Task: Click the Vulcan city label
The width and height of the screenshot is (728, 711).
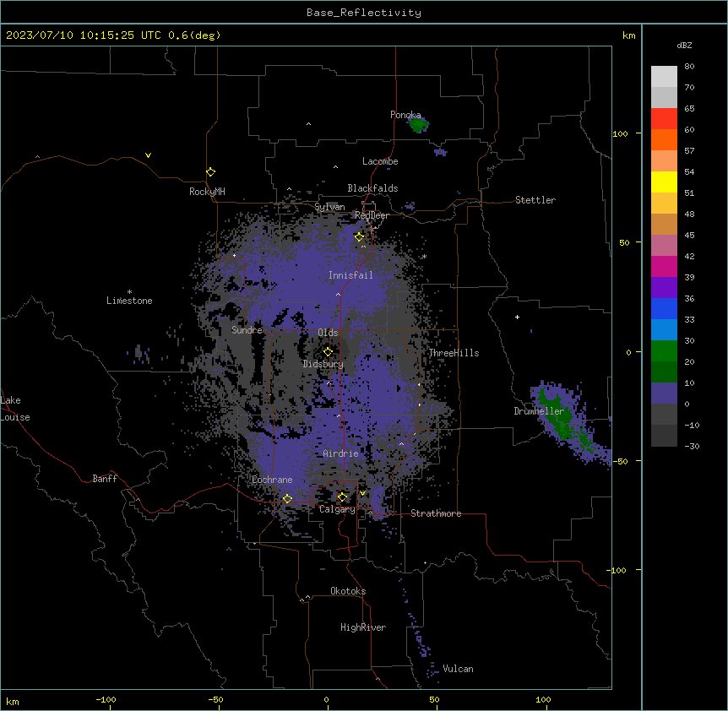Action: (x=458, y=669)
